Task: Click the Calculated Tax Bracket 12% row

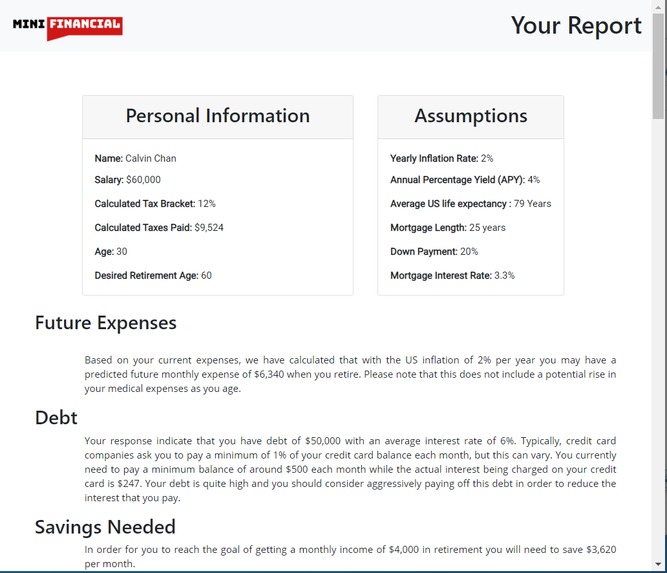Action: pos(155,204)
